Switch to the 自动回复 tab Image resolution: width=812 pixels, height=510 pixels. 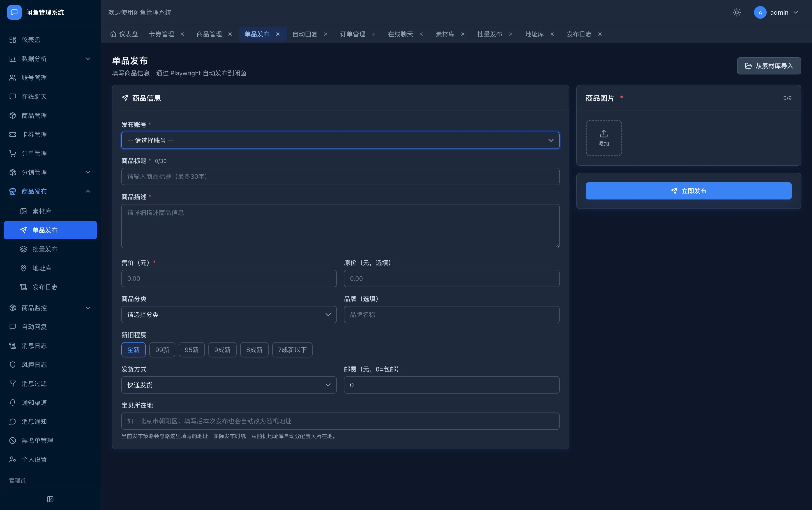(x=305, y=34)
